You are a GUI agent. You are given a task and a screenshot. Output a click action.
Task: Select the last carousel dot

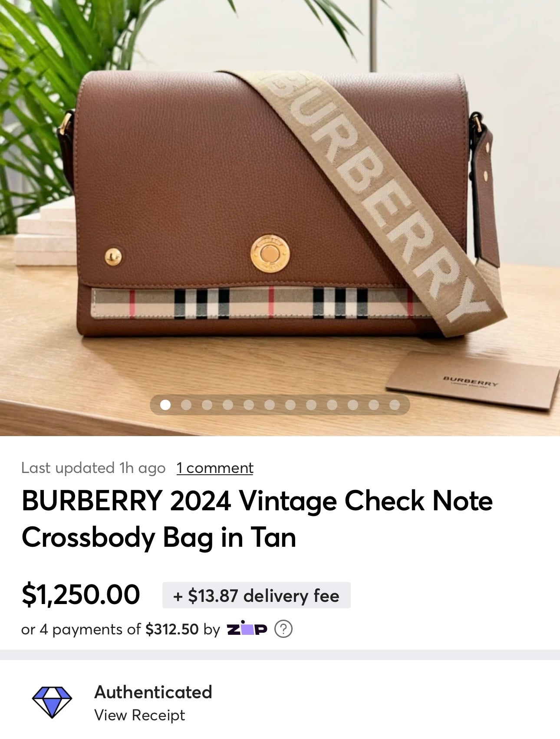pyautogui.click(x=395, y=405)
